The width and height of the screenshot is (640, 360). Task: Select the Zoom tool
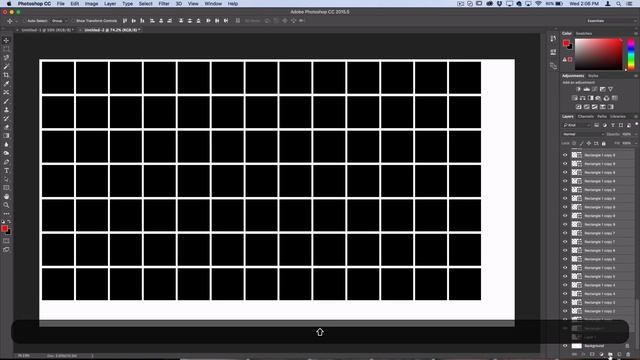[6, 205]
